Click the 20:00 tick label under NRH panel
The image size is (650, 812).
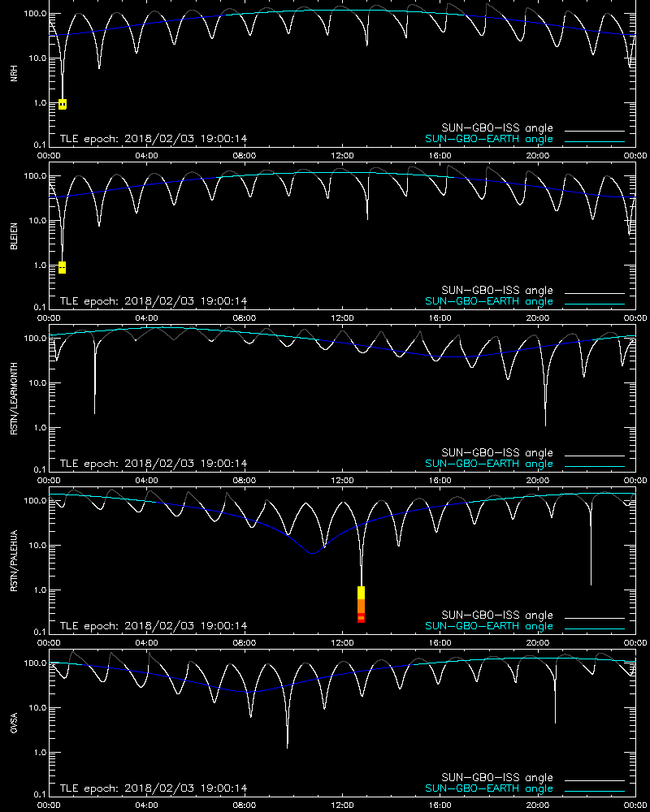click(538, 155)
